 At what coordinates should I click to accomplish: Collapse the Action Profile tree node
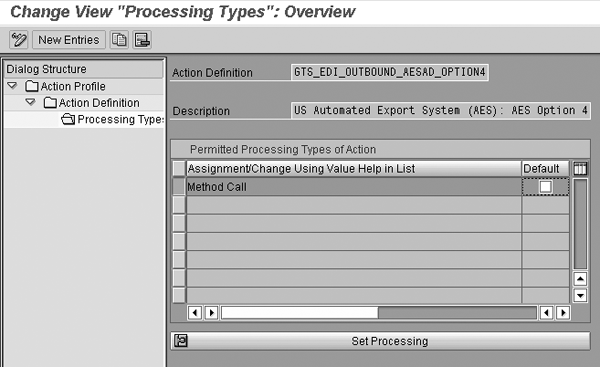point(12,86)
